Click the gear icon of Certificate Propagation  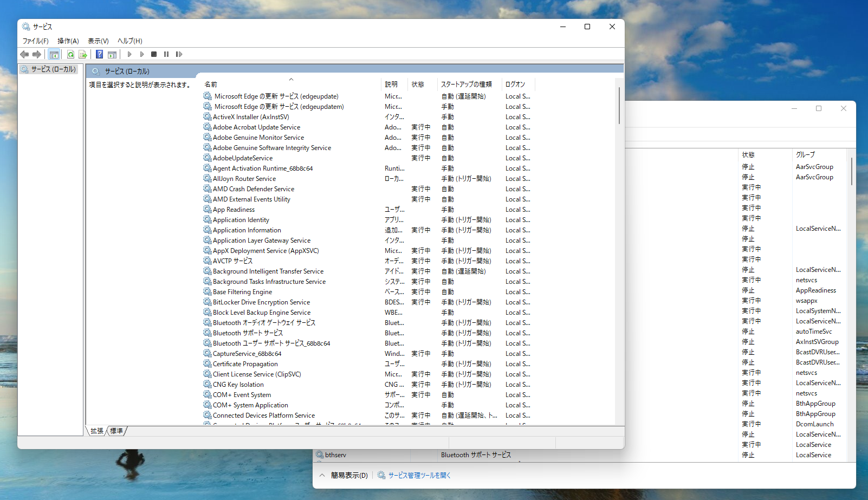coord(208,363)
